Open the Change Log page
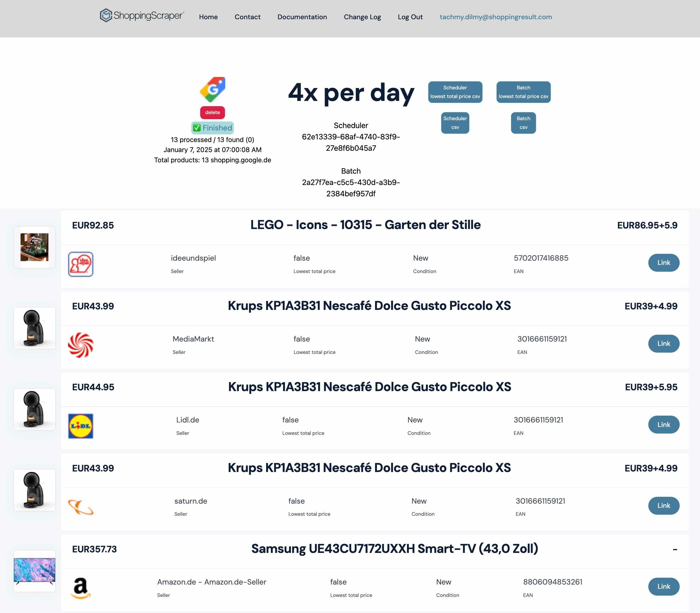 point(362,17)
